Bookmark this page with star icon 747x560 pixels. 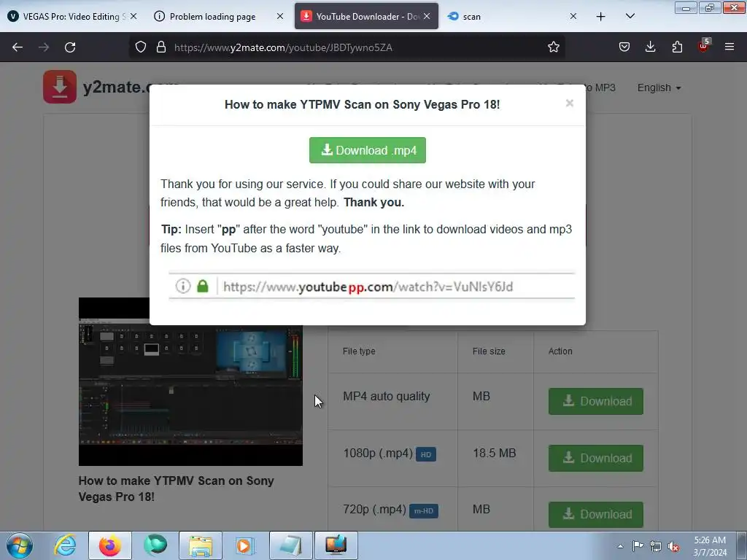point(553,47)
